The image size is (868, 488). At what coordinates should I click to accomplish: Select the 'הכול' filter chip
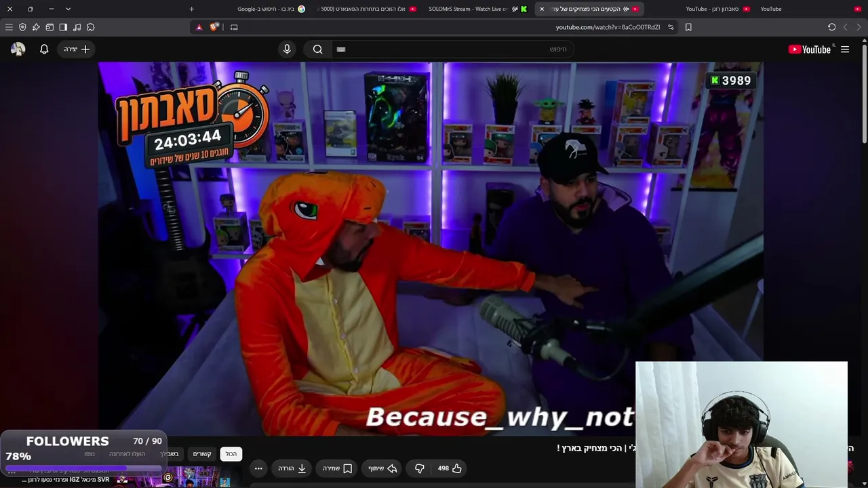231,453
